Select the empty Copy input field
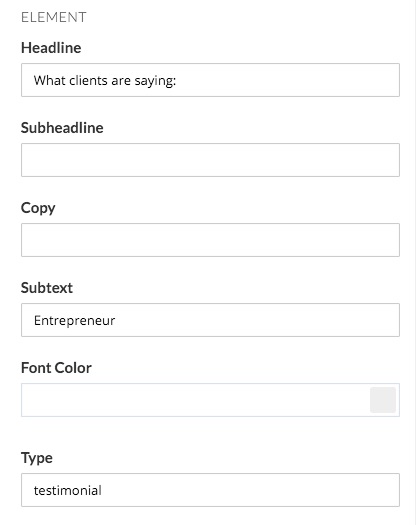Viewport: 416px width, 525px height. [210, 240]
